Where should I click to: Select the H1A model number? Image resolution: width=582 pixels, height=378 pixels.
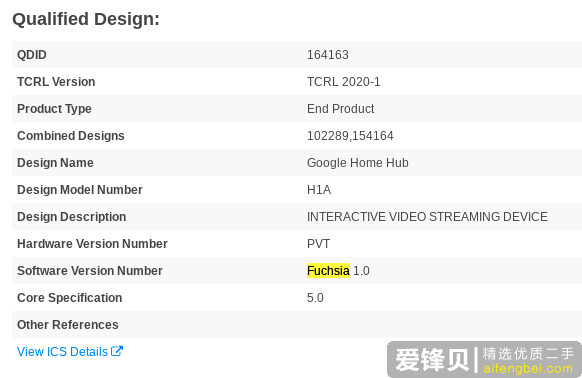click(x=319, y=190)
